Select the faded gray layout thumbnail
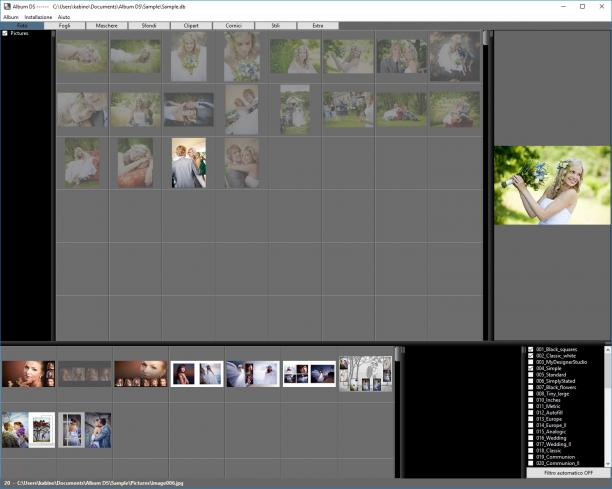Screen dimensions: 612x489 pos(85,374)
